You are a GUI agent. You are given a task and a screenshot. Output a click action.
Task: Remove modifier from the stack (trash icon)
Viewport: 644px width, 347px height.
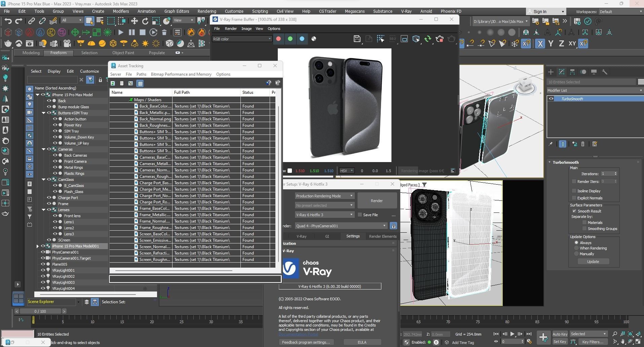[x=583, y=144]
